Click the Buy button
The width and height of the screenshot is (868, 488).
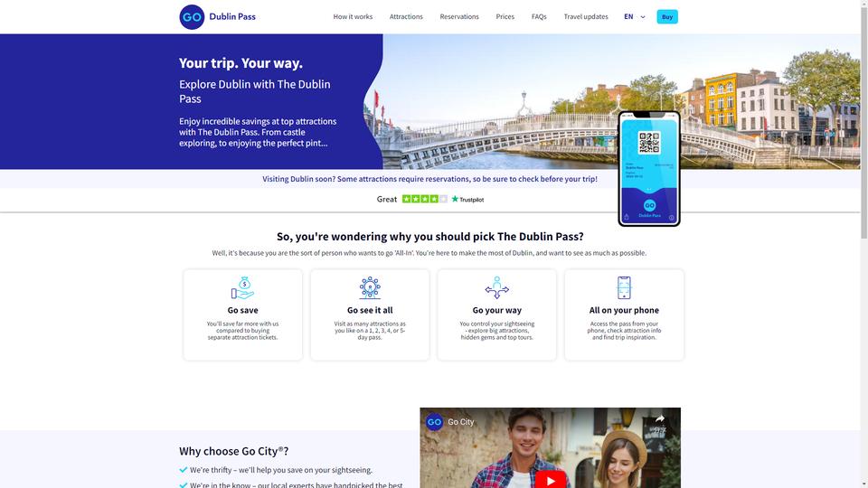(x=667, y=16)
